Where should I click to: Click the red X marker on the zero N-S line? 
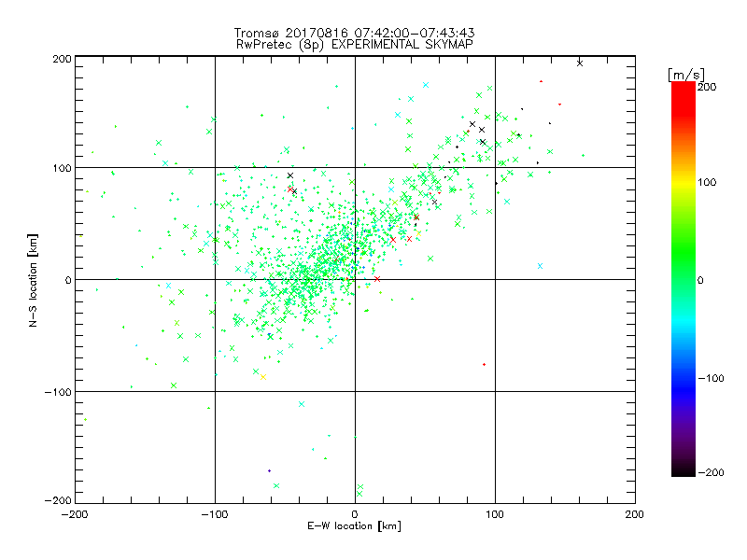pyautogui.click(x=377, y=279)
